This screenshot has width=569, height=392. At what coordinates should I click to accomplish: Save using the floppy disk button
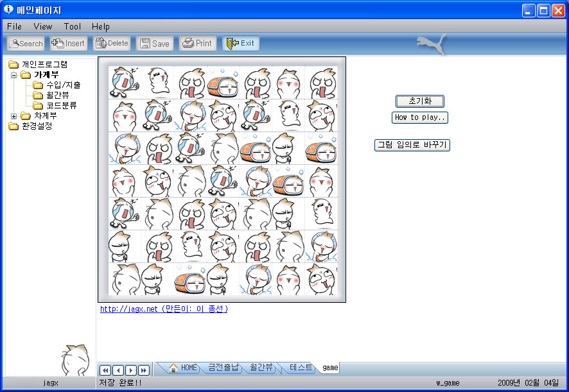click(155, 44)
